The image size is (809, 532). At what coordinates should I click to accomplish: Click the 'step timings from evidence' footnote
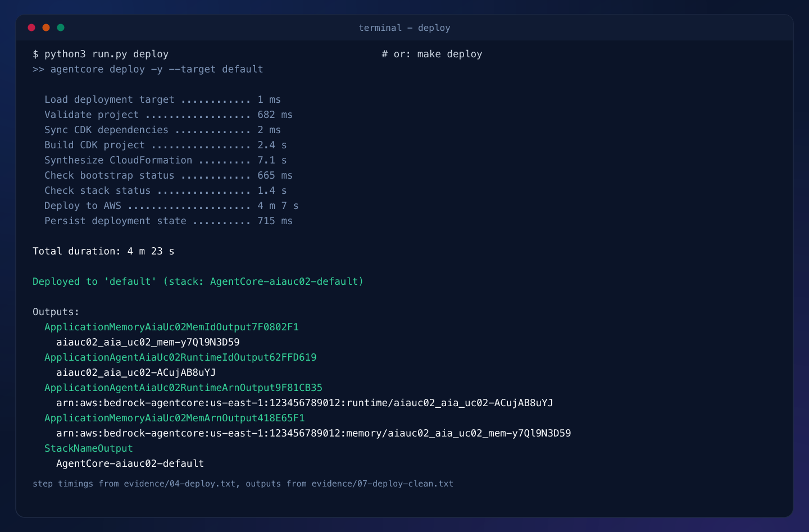[x=243, y=484]
